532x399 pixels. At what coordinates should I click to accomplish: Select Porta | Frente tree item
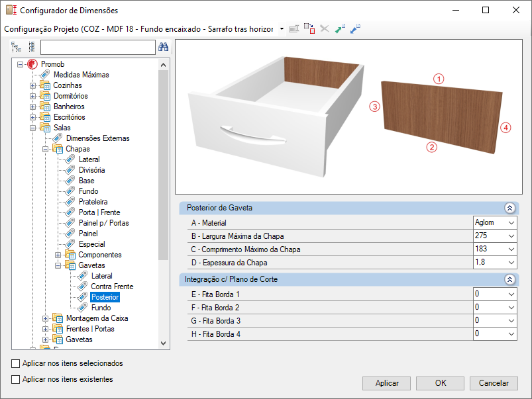[x=99, y=212]
